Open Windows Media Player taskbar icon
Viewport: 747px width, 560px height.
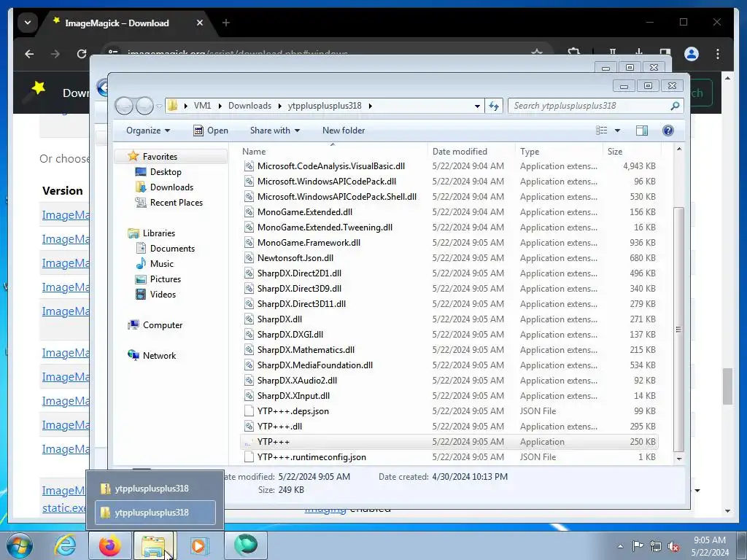200,545
